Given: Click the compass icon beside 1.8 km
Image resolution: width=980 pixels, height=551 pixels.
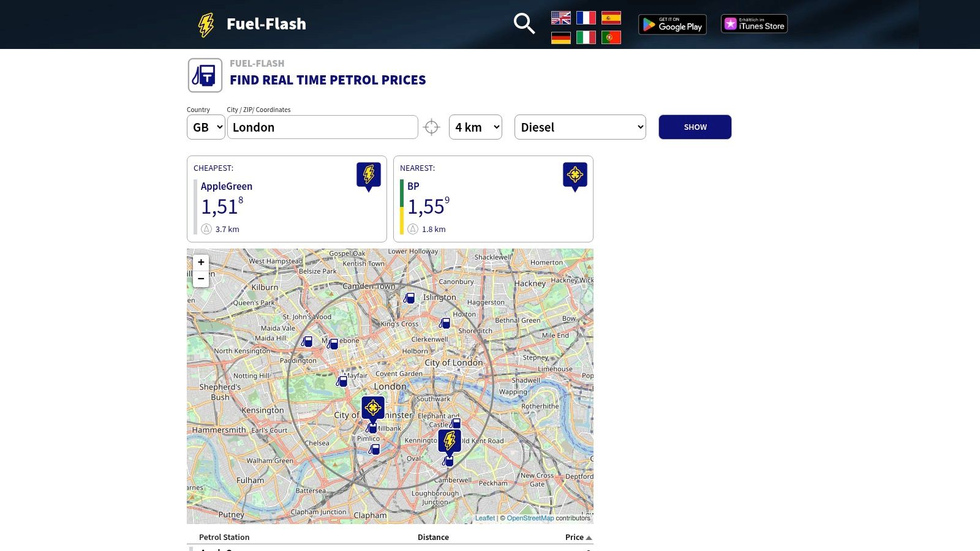Looking at the screenshot, I should pos(413,229).
